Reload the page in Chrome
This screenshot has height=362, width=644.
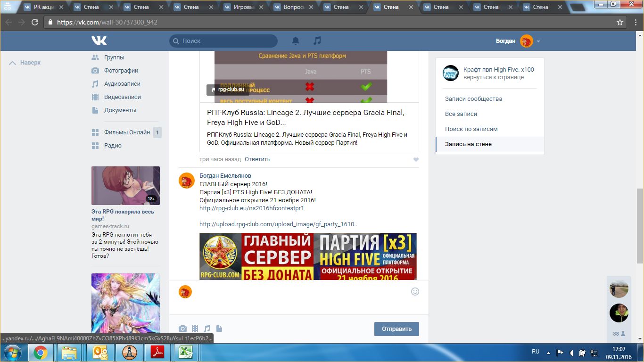35,22
